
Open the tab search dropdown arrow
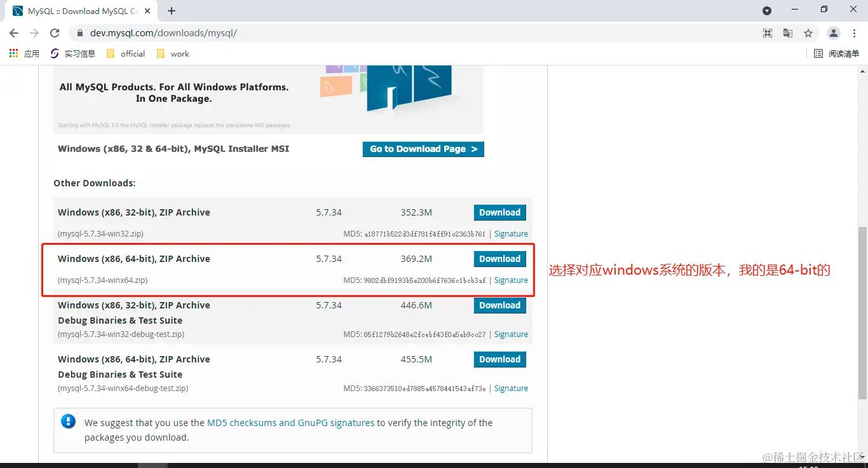[767, 11]
